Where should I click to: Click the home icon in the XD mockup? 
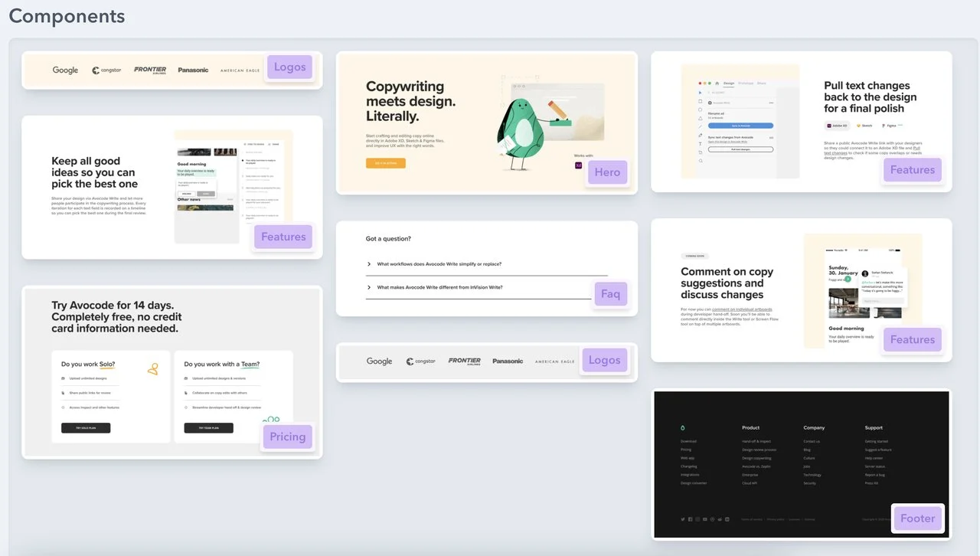pos(717,83)
